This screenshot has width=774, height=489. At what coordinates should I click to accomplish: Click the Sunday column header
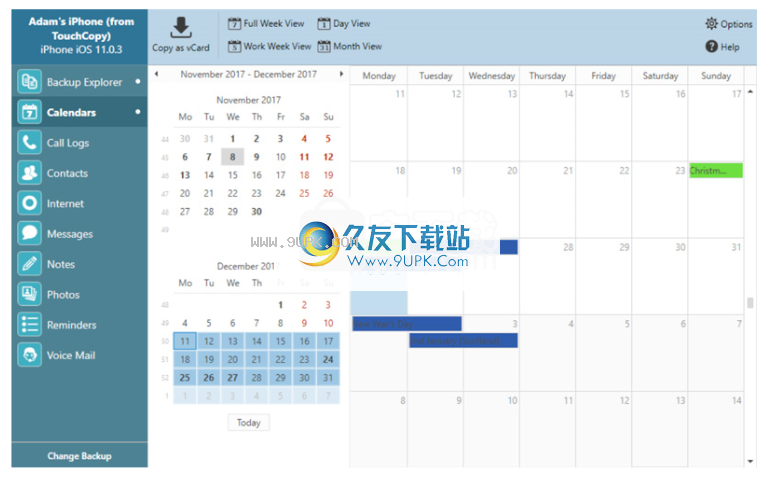point(716,76)
